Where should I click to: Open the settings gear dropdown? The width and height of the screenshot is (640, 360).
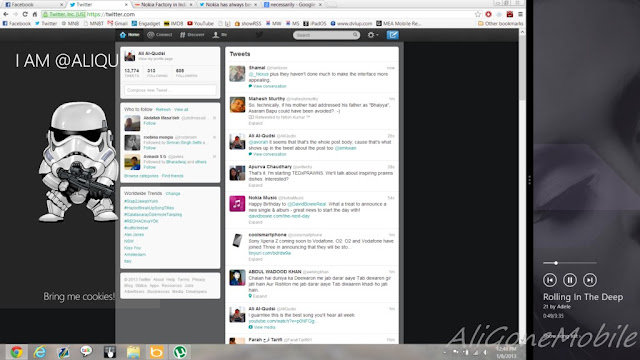click(x=373, y=35)
